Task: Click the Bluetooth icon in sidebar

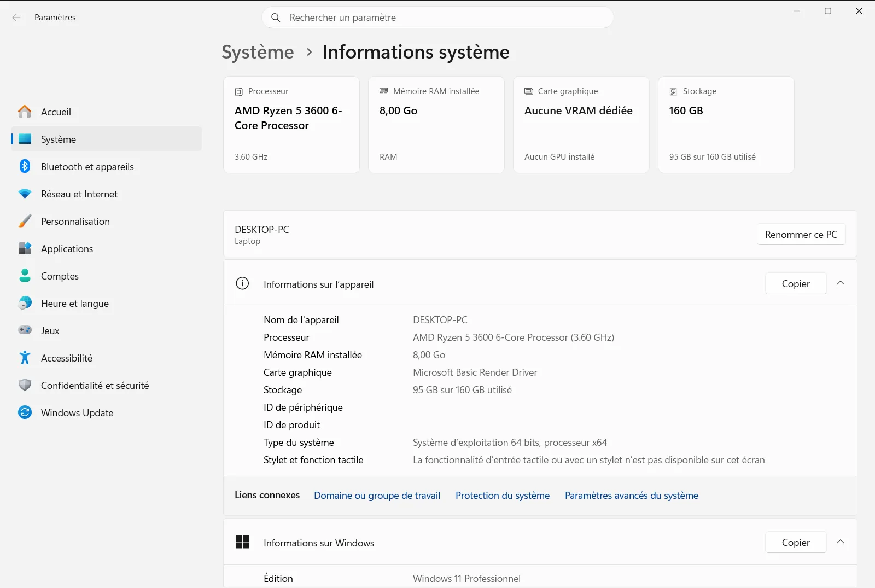Action: (25, 166)
